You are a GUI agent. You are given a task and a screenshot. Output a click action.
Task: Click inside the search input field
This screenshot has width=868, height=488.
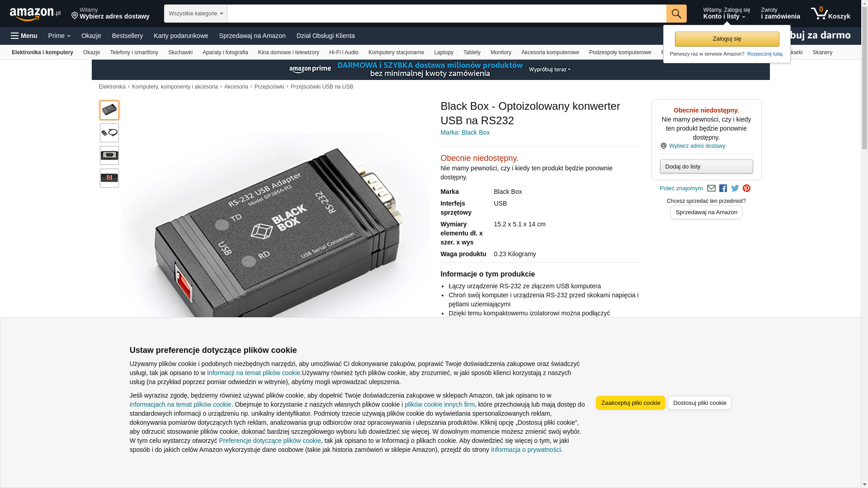coord(447,14)
